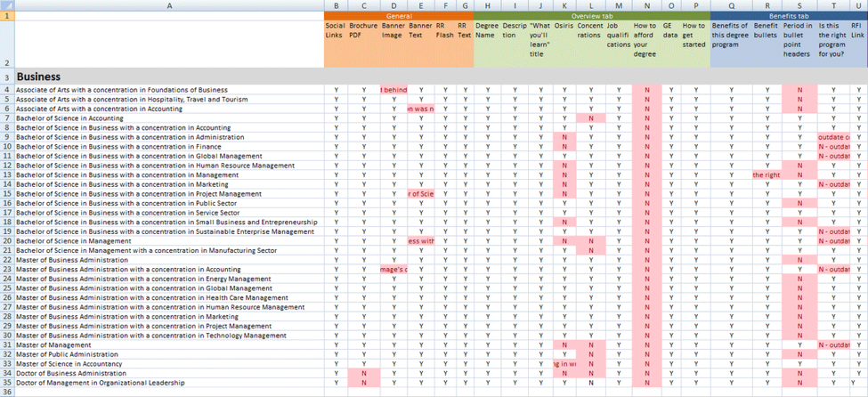Click Doctor of Management in Organizational Leadership cell

(x=169, y=383)
